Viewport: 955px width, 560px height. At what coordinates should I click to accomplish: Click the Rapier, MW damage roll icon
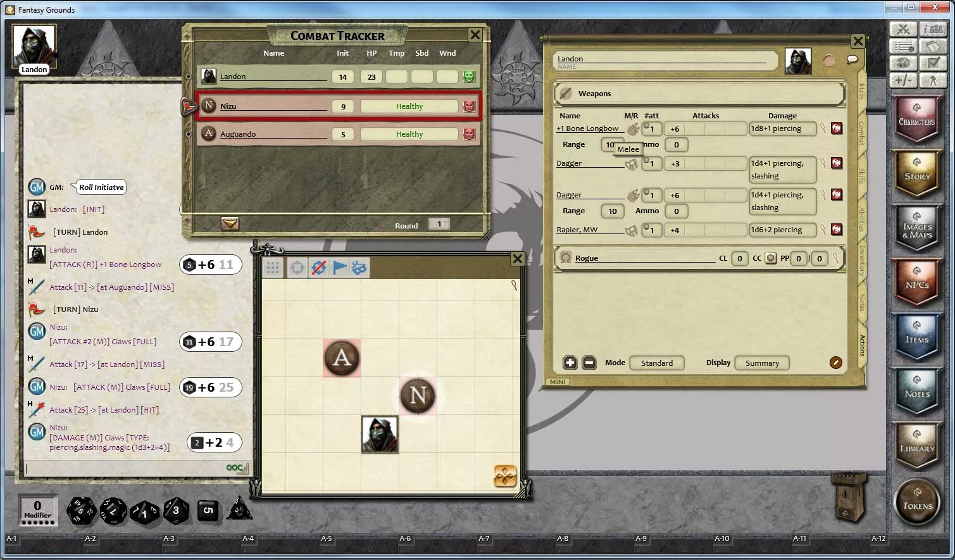click(x=836, y=229)
